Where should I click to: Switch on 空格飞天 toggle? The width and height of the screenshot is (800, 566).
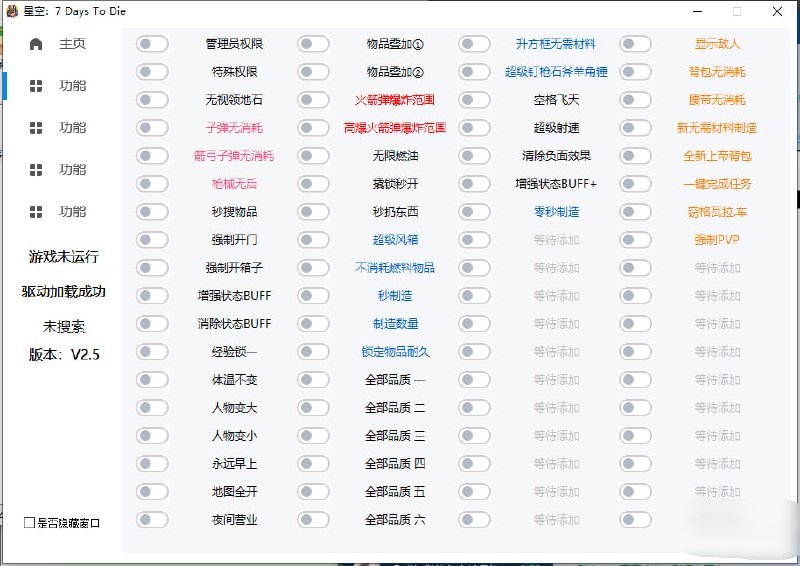tap(474, 100)
